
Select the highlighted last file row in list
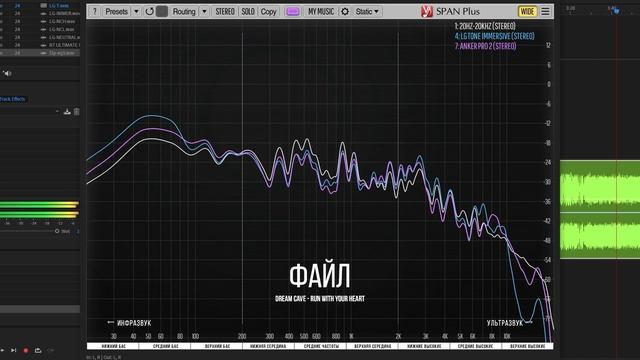40,53
